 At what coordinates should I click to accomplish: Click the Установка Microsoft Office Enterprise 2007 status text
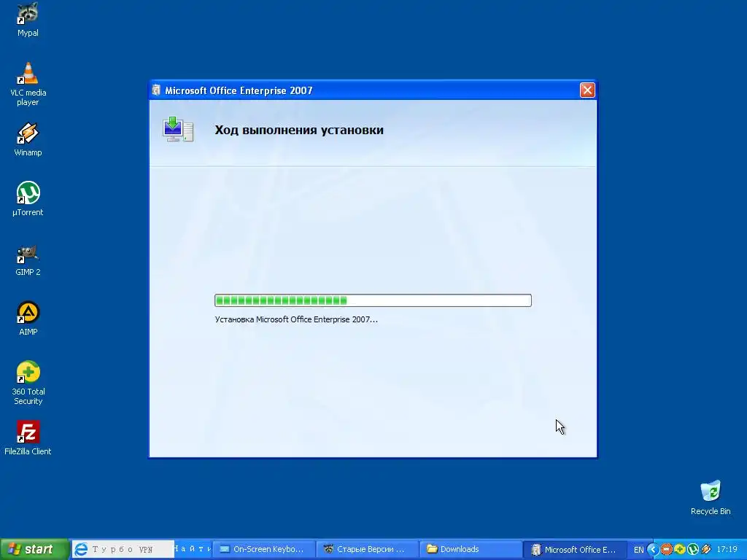pos(296,319)
